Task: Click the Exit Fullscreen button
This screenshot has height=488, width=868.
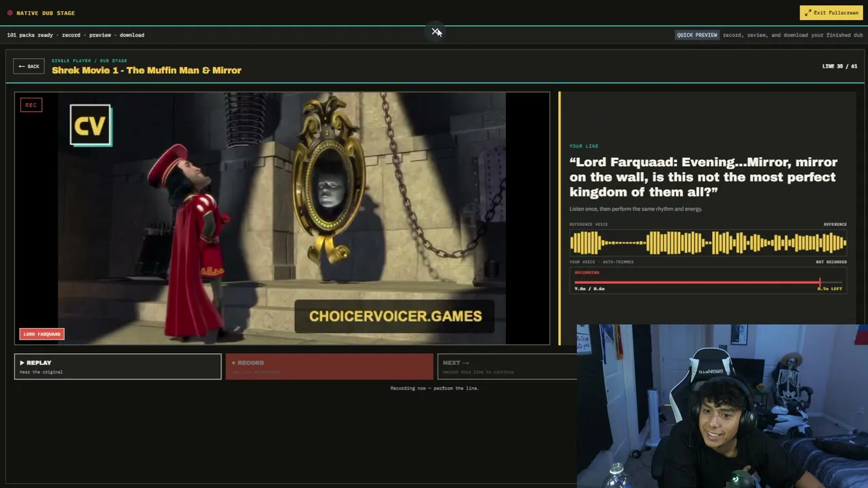Action: pyautogui.click(x=831, y=13)
